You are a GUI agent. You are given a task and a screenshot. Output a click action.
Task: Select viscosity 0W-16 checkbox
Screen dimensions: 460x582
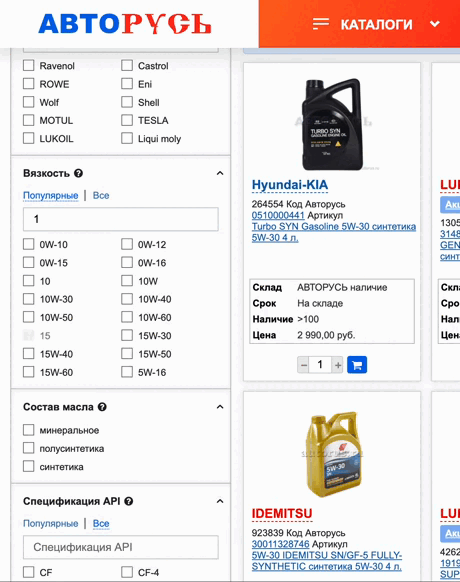click(127, 262)
